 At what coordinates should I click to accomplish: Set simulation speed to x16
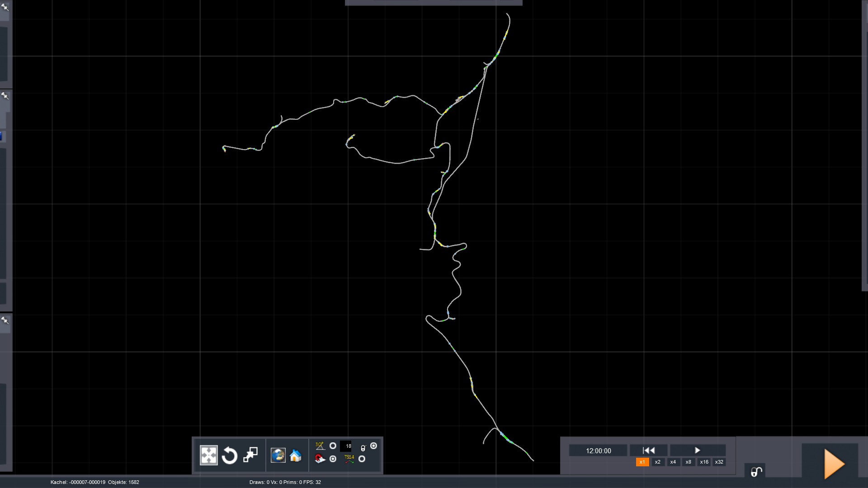click(x=704, y=462)
